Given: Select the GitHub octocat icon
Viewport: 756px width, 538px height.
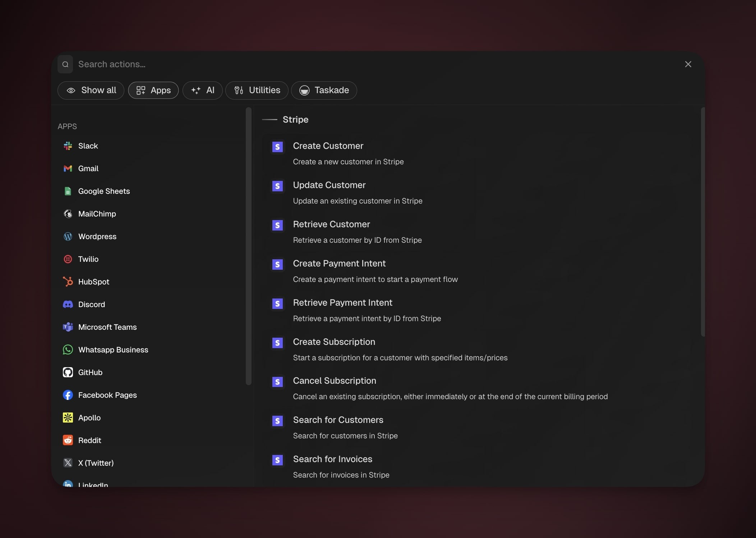Looking at the screenshot, I should coord(68,372).
